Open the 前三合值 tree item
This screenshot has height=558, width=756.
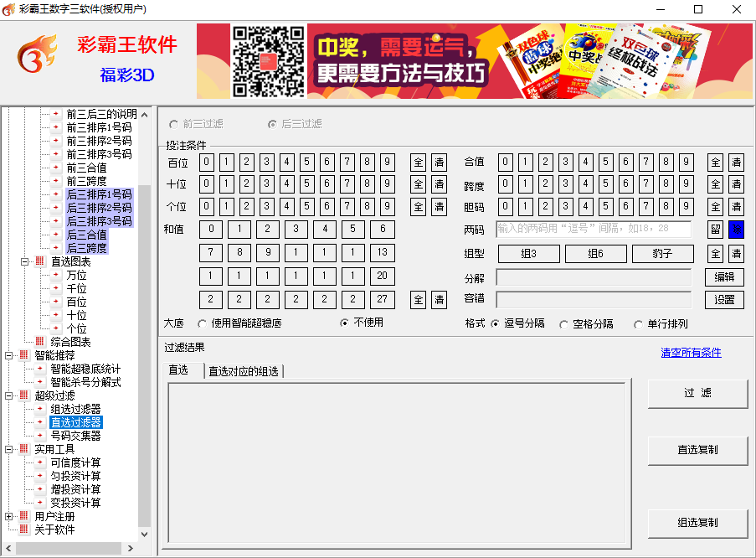pyautogui.click(x=86, y=168)
